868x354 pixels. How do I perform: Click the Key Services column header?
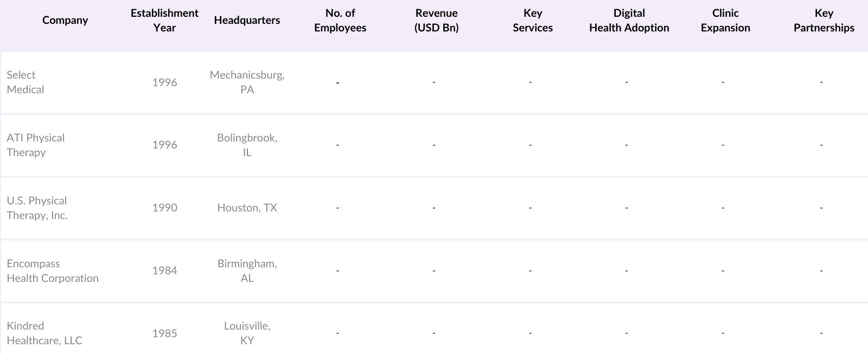pyautogui.click(x=532, y=20)
